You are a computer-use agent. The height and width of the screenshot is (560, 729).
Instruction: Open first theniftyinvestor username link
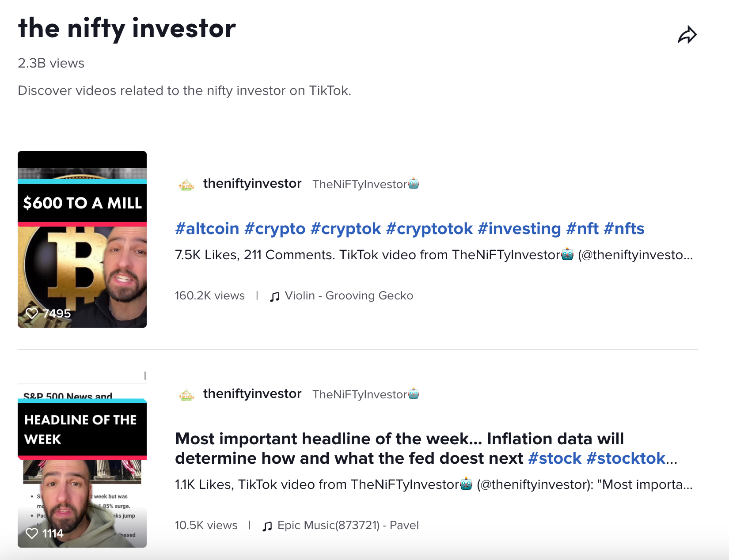[252, 184]
